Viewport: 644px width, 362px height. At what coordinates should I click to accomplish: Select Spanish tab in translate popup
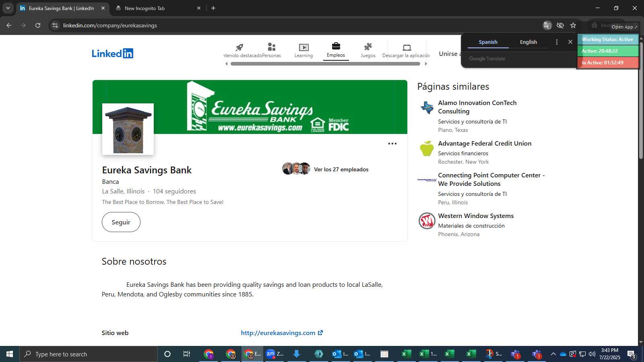[x=488, y=42]
